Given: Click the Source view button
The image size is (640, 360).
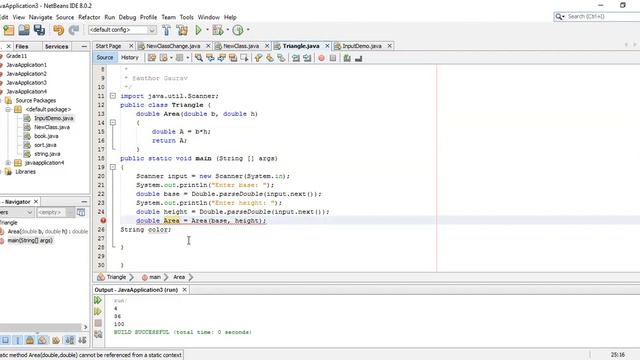Looking at the screenshot, I should (105, 58).
